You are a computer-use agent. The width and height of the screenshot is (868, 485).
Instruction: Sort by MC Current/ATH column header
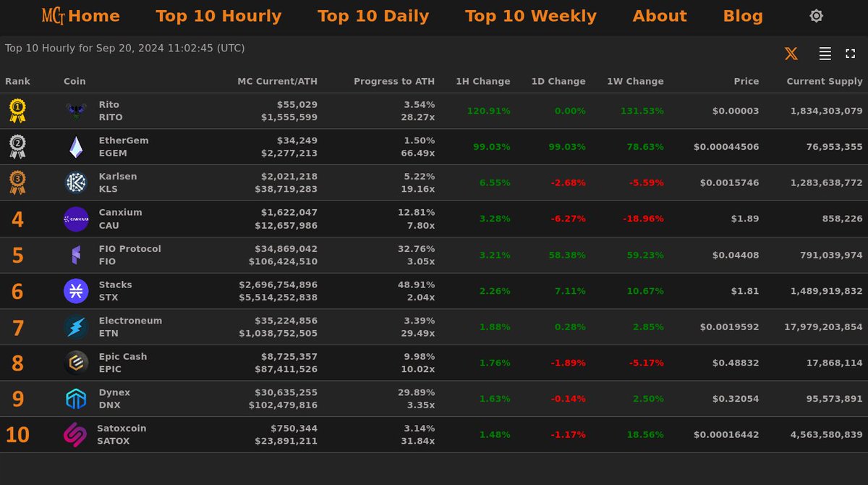(277, 81)
